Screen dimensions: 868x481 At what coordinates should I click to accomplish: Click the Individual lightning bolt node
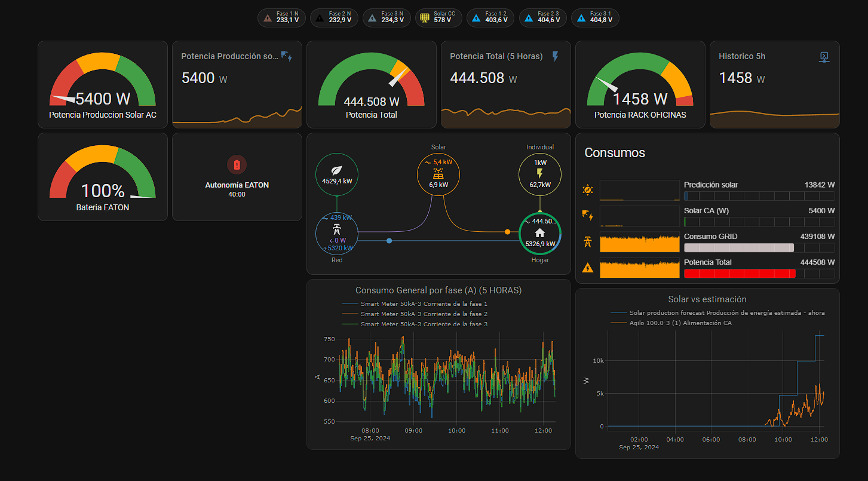coord(540,174)
